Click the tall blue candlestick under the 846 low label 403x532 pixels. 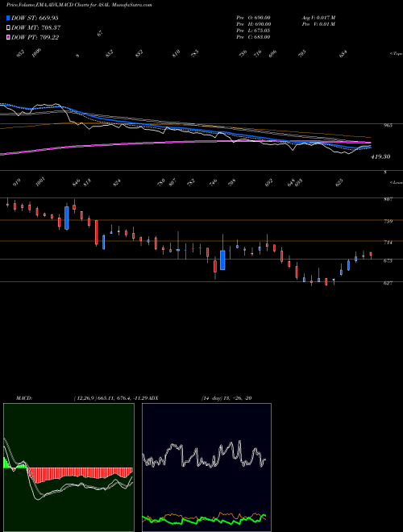pos(66,218)
